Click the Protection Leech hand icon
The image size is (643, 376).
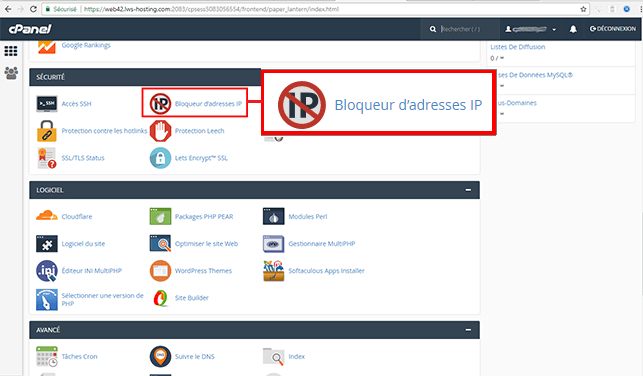pyautogui.click(x=160, y=131)
